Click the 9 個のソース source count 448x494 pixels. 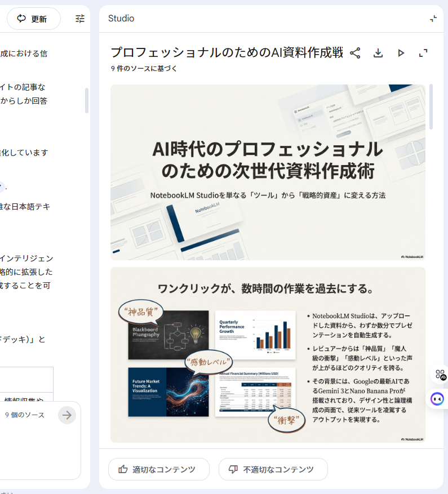coord(25,415)
